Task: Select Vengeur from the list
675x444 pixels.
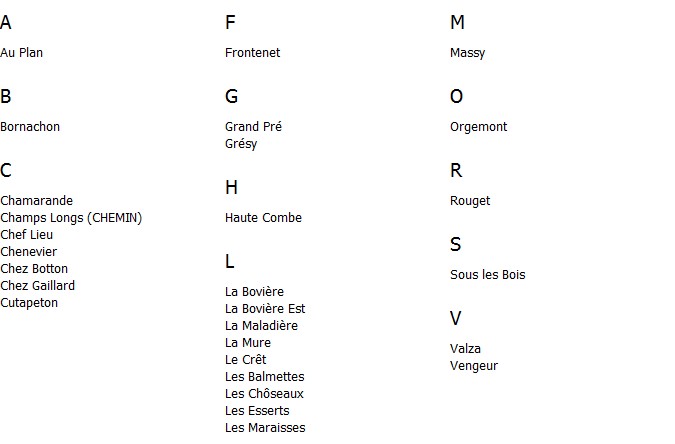Action: point(473,366)
